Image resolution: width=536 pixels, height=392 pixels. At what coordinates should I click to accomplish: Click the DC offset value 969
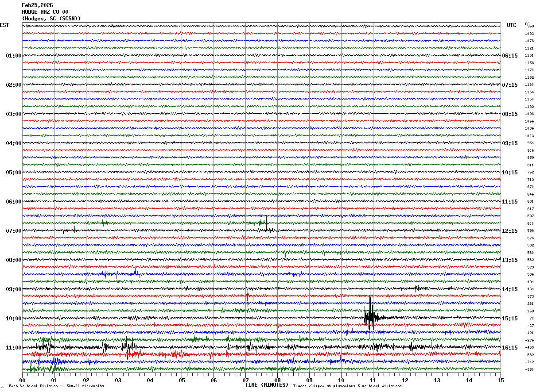(x=531, y=27)
